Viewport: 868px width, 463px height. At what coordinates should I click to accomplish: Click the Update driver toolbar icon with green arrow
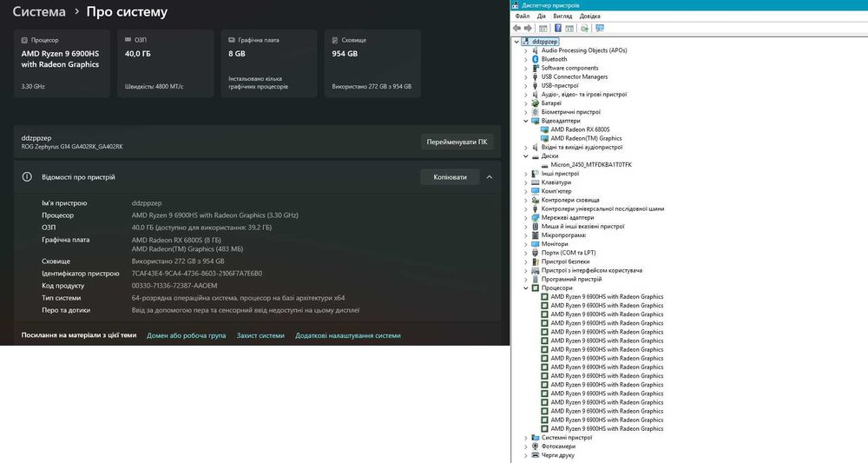click(584, 29)
